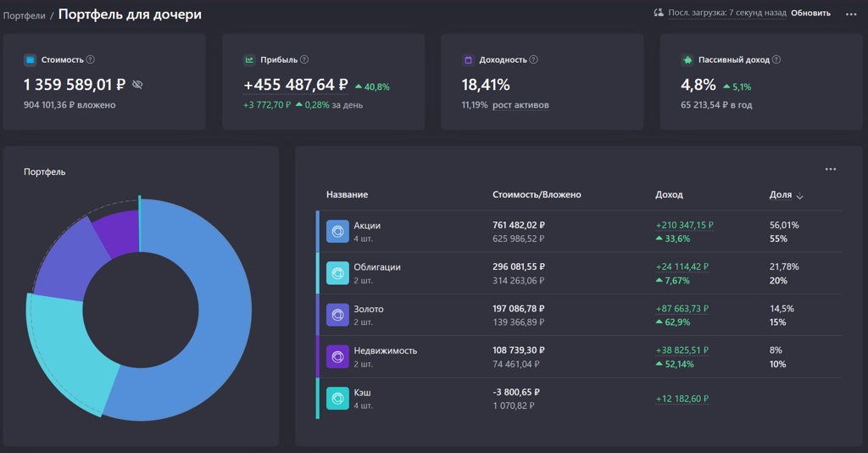
Task: Open the page options three-dot menu
Action: click(851, 14)
